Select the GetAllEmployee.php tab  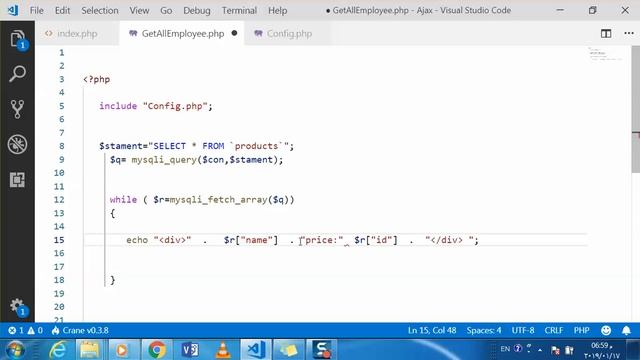[x=182, y=33]
